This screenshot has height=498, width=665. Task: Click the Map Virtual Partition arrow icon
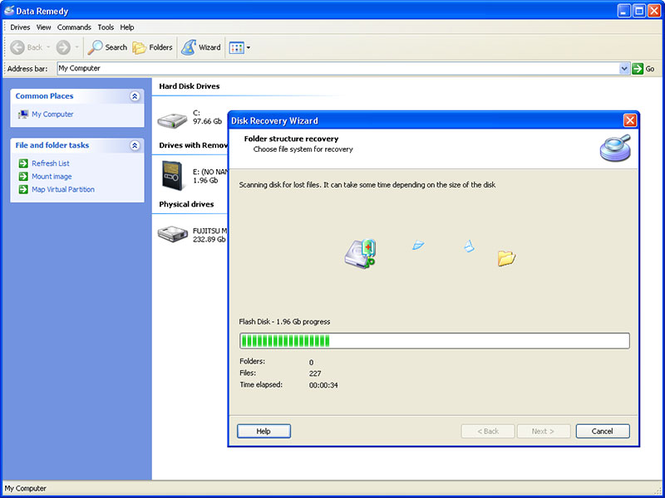(x=23, y=189)
